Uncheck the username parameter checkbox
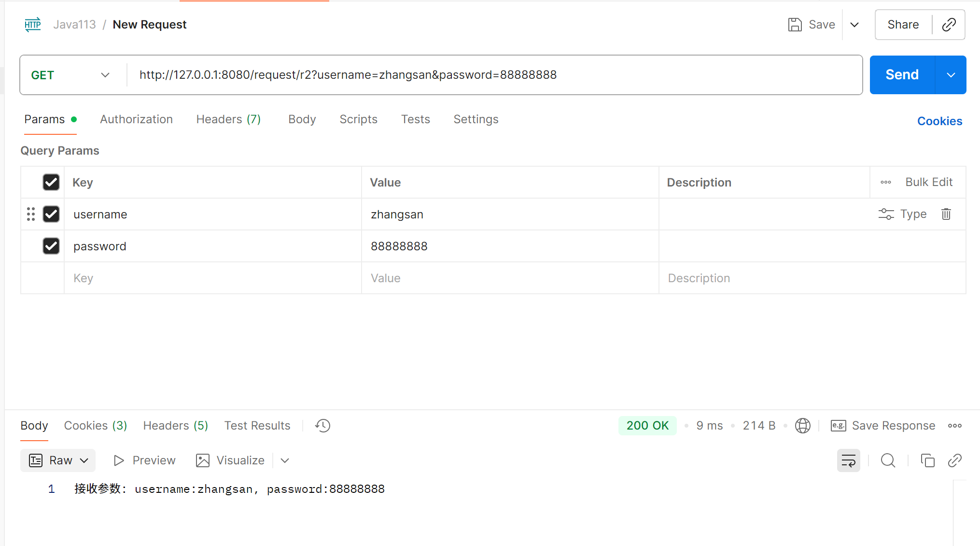This screenshot has height=546, width=980. (51, 214)
